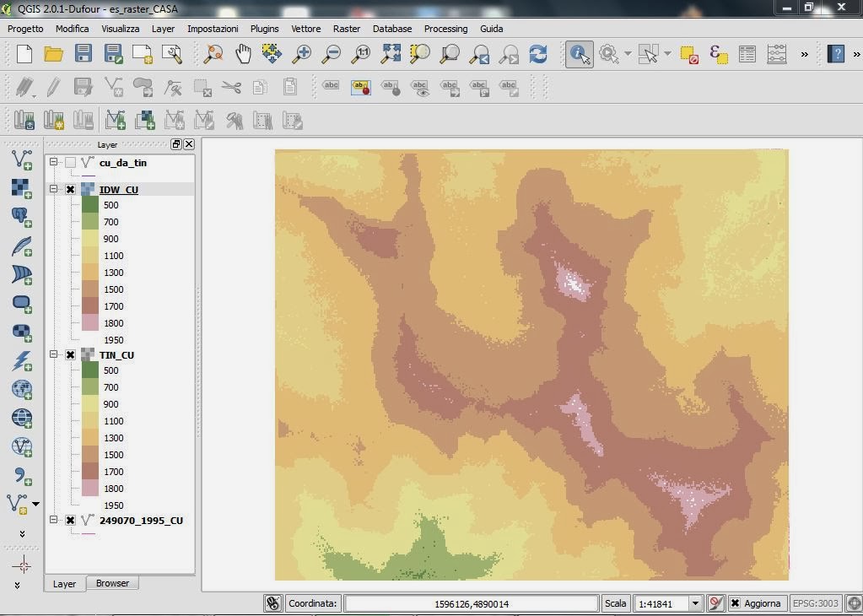This screenshot has height=616, width=863.
Task: Toggle visibility of the IDW_CU layer
Action: point(70,189)
